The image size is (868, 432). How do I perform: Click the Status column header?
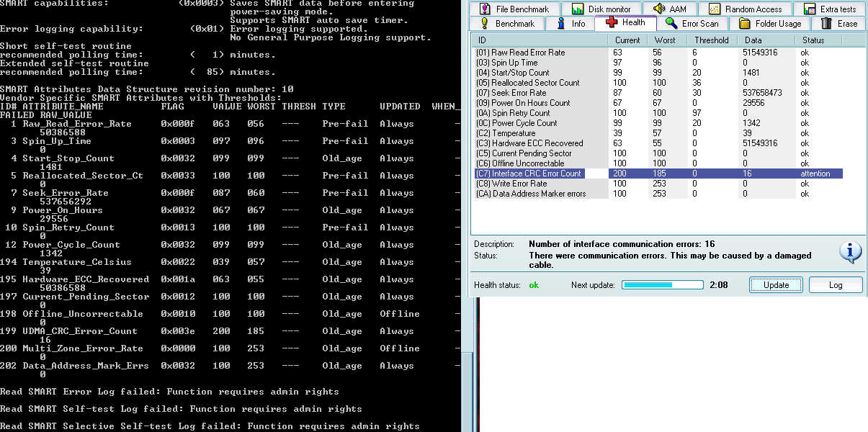[x=814, y=40]
